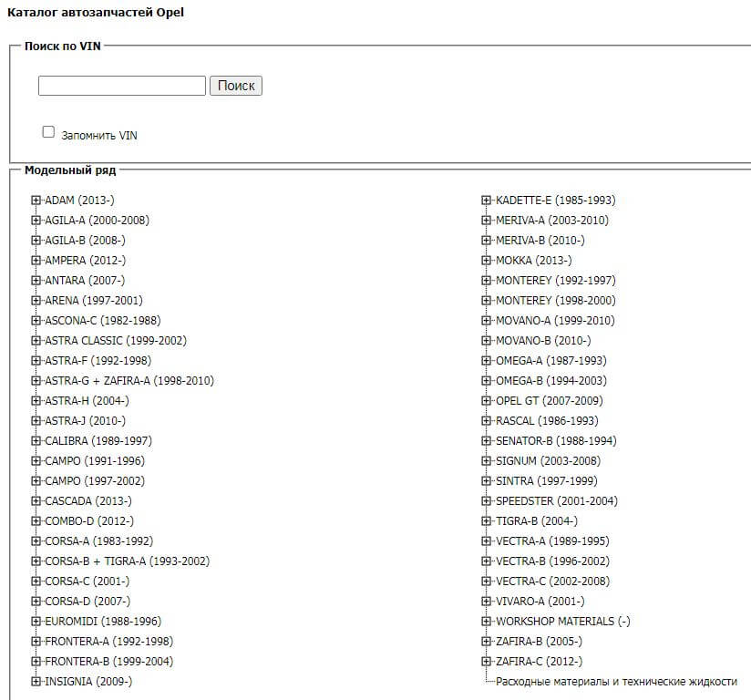Open the SPEEDSTER (2001-2004) entry
Screen dimensions: 751x700
pyautogui.click(x=556, y=501)
